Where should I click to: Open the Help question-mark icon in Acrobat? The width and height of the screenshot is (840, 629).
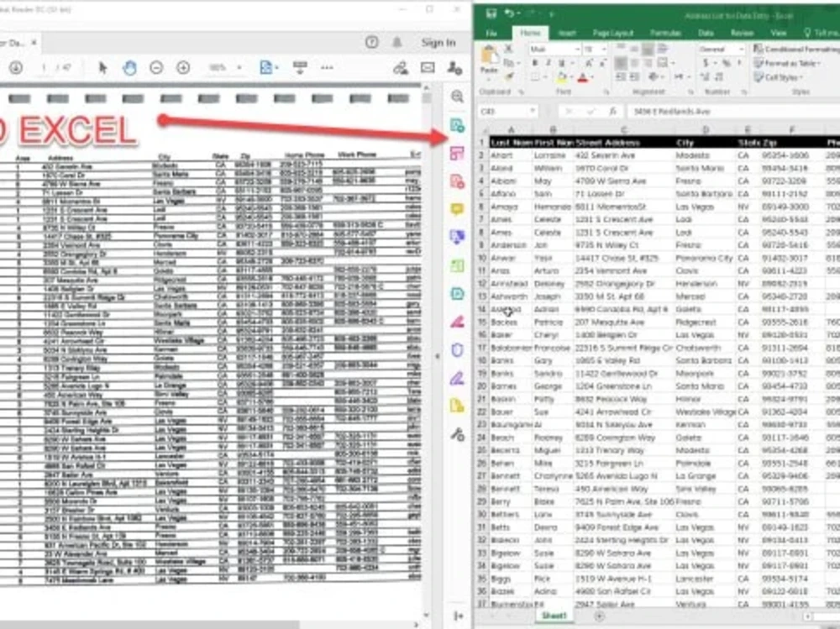(x=372, y=42)
